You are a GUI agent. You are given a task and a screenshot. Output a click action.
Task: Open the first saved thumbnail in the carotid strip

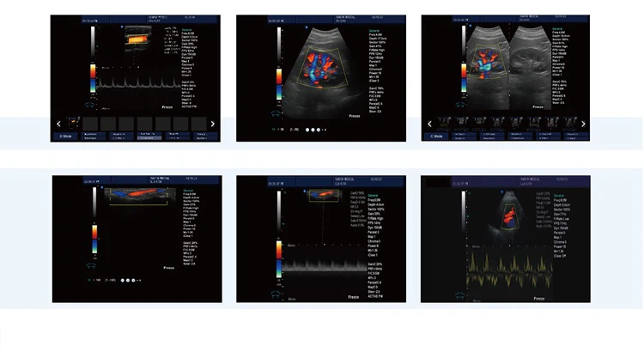pyautogui.click(x=74, y=124)
